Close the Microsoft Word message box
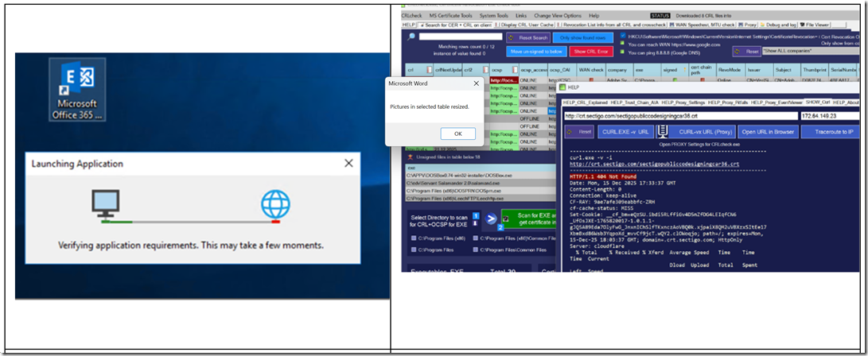 [476, 83]
